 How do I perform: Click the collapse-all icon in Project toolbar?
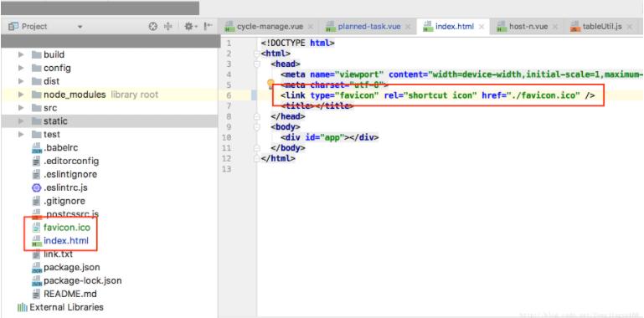(168, 27)
